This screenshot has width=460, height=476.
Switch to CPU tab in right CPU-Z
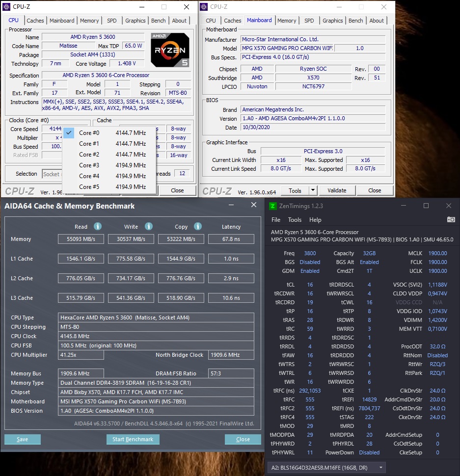click(211, 21)
